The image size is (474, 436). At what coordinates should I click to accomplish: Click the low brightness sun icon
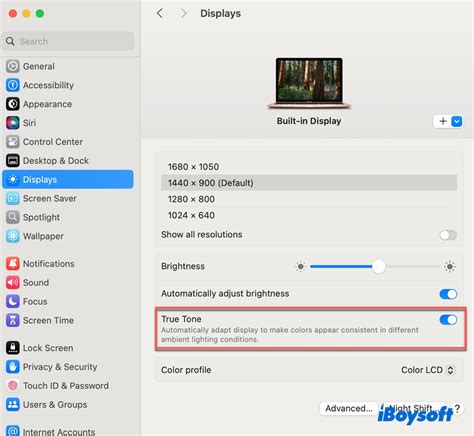point(301,266)
